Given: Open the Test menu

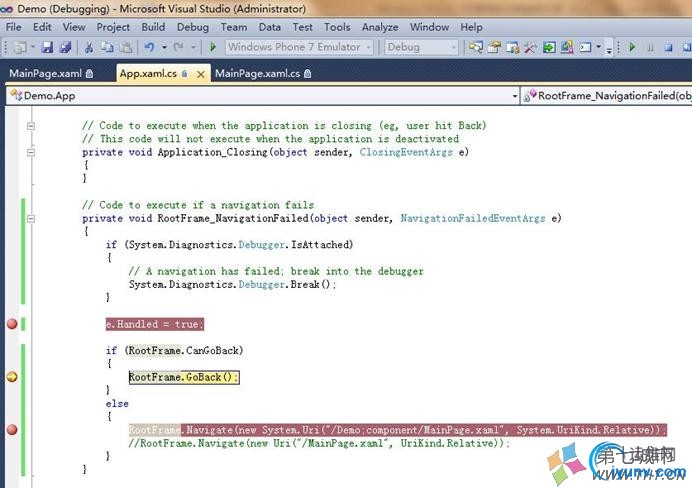Looking at the screenshot, I should tap(302, 27).
